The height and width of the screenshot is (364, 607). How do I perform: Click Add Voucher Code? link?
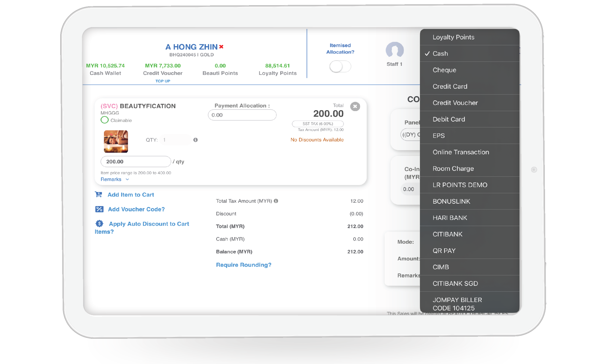pyautogui.click(x=136, y=209)
